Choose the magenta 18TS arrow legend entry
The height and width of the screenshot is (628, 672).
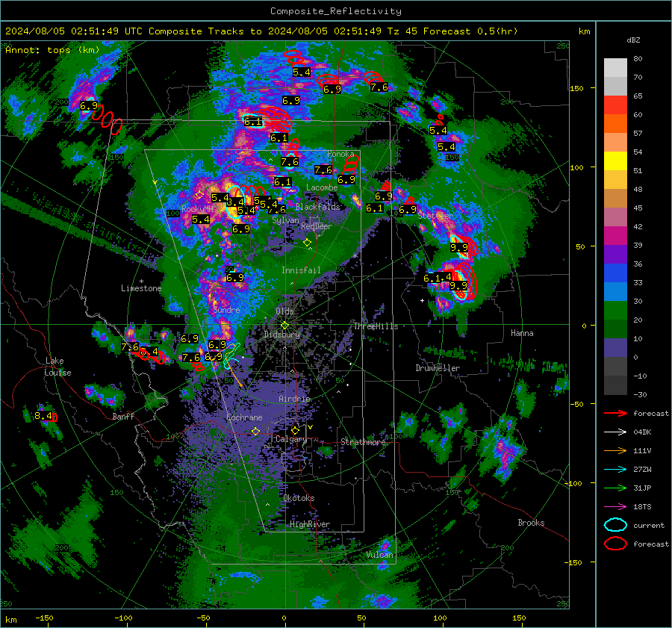[615, 507]
